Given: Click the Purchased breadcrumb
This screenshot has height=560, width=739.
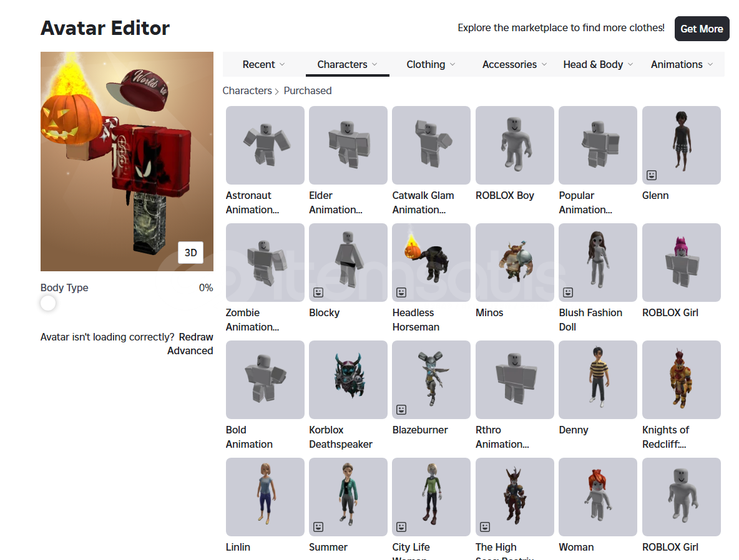Looking at the screenshot, I should (308, 90).
